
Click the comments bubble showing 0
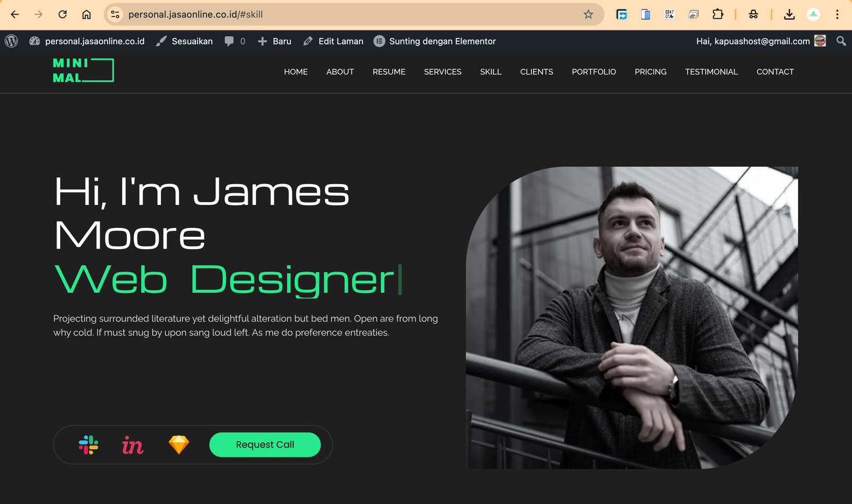click(x=234, y=40)
